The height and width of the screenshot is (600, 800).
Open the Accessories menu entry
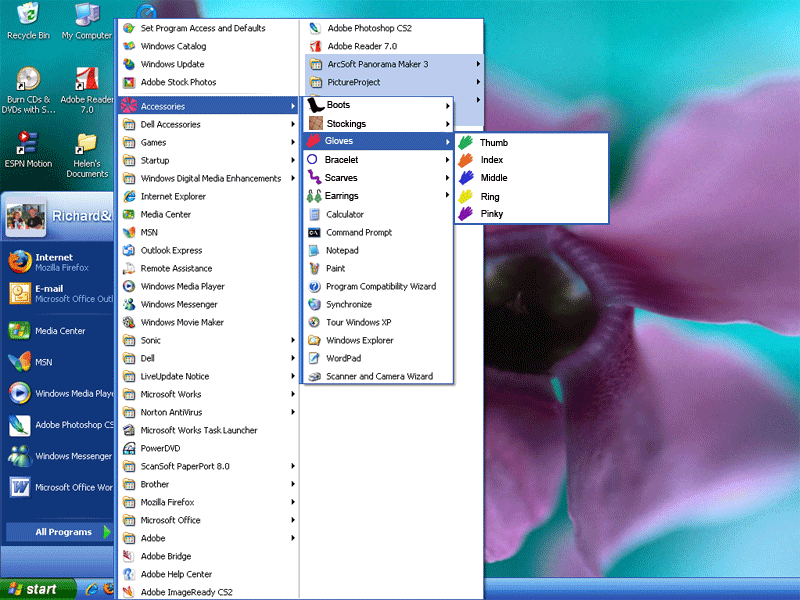tap(208, 106)
